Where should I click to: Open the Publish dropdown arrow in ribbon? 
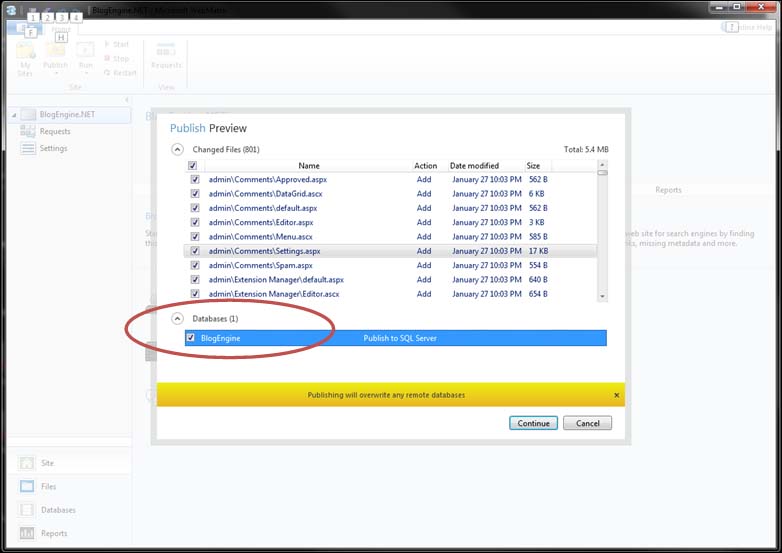point(56,74)
